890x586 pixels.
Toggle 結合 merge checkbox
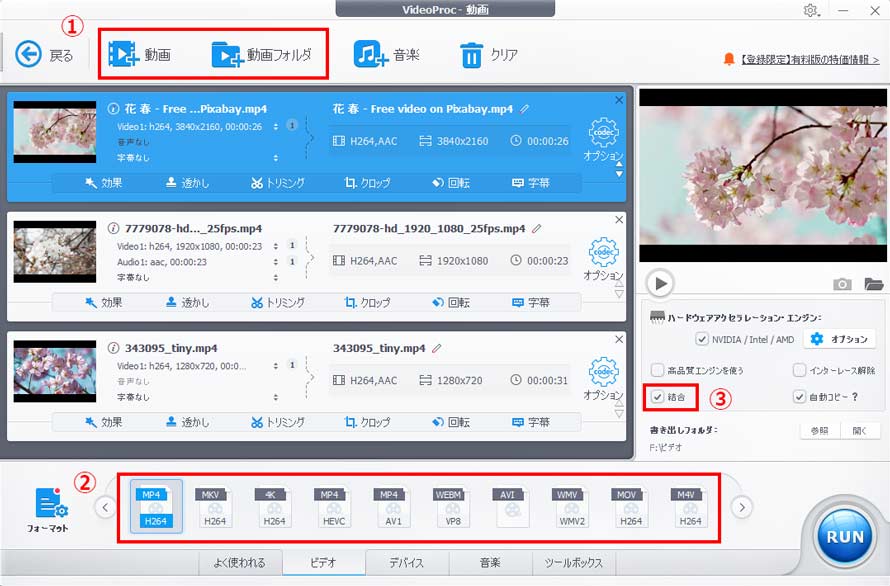coord(657,396)
